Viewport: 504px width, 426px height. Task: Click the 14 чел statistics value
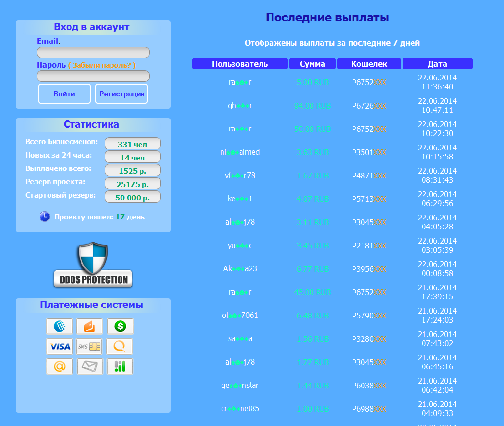click(132, 157)
